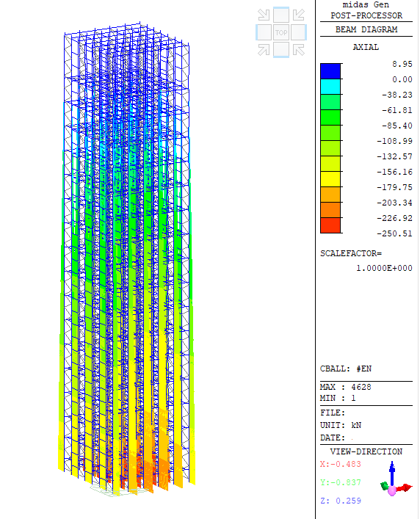Click the legend value -38.23
420x519 pixels.
(x=397, y=95)
